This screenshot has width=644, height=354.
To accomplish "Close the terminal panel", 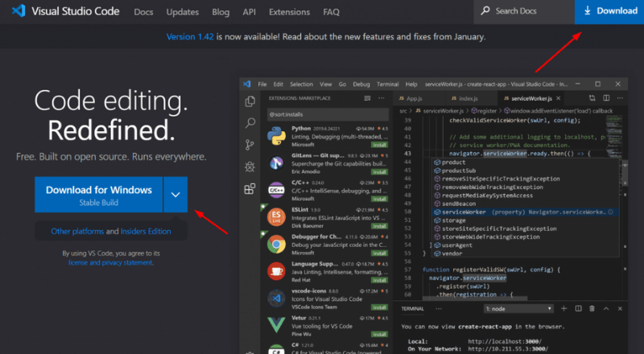I will [x=620, y=309].
